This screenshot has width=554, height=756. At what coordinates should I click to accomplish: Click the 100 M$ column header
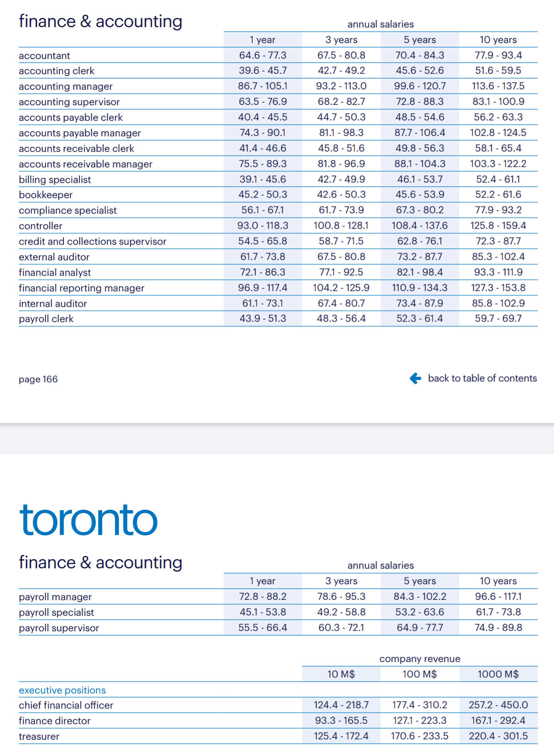point(420,674)
